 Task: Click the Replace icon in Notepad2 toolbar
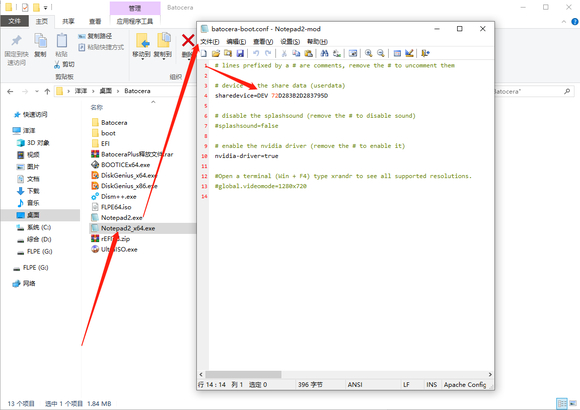337,54
